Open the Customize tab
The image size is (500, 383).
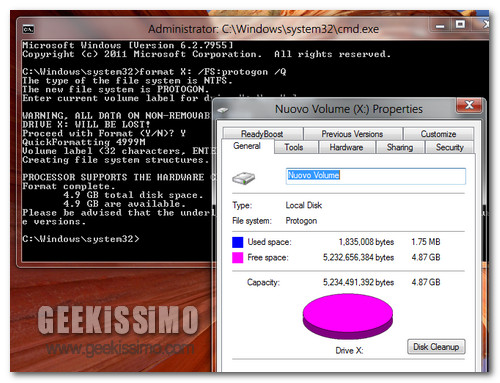coord(438,134)
